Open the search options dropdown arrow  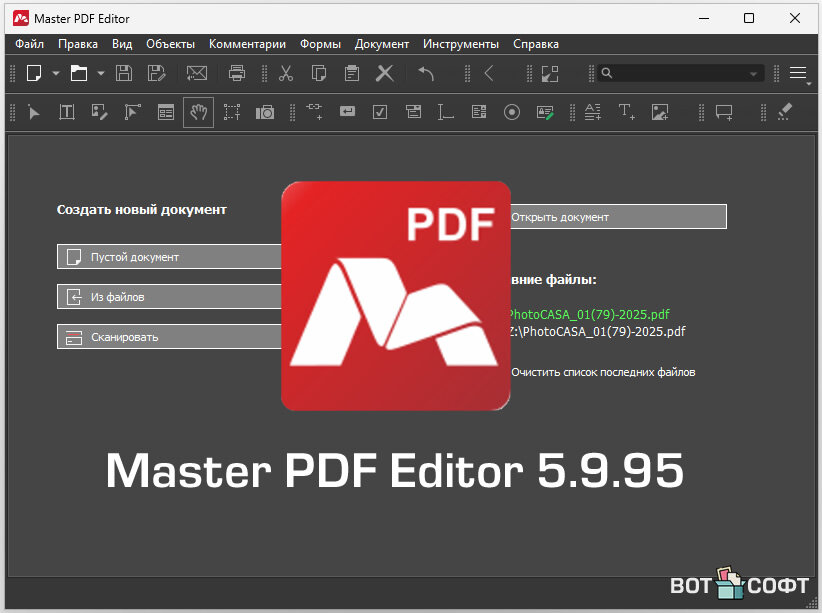[x=753, y=74]
